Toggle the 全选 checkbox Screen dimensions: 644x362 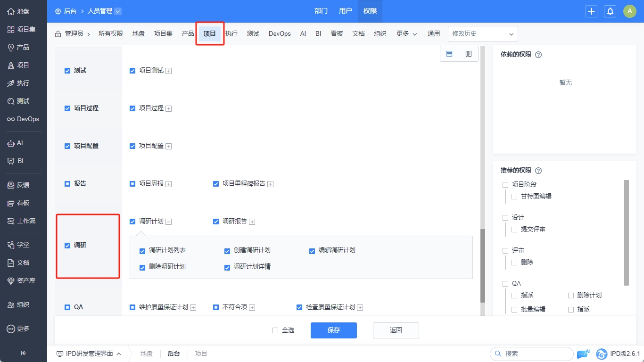(x=275, y=330)
